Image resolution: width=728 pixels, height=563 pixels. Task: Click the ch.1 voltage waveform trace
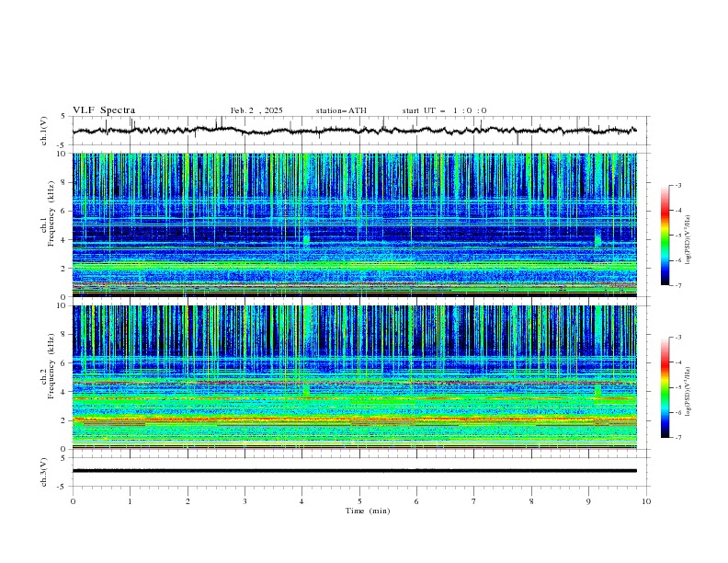[355, 131]
